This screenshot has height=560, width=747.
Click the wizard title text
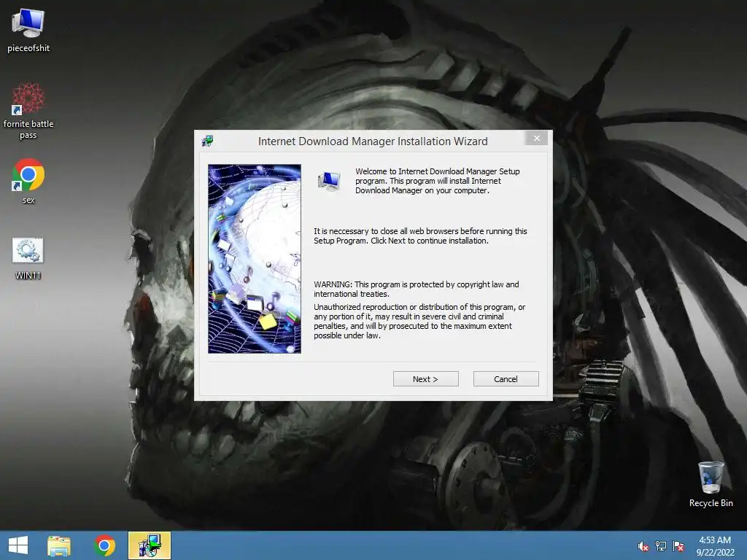373,141
